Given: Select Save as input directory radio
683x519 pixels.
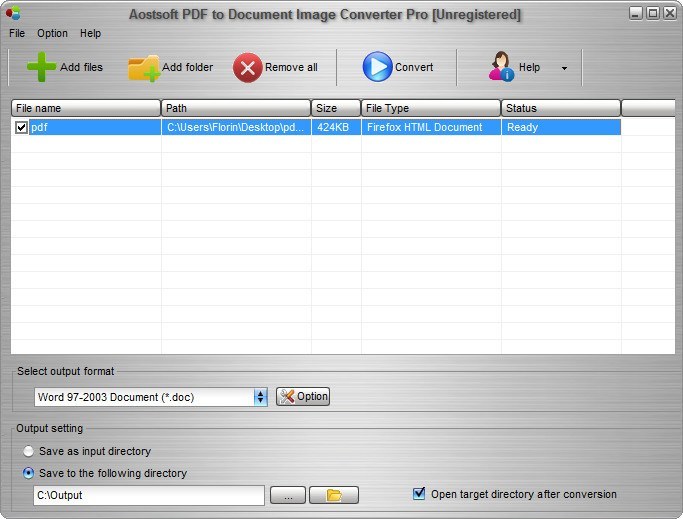Looking at the screenshot, I should click(28, 451).
